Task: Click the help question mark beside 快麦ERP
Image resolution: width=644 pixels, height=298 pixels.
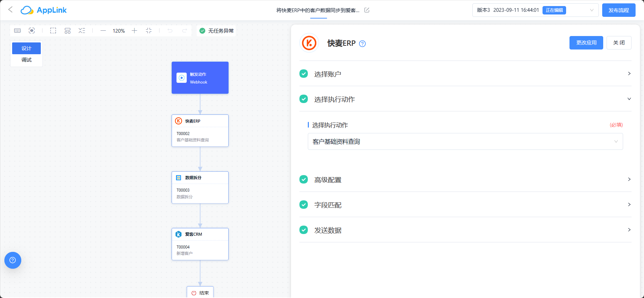Action: pos(362,44)
